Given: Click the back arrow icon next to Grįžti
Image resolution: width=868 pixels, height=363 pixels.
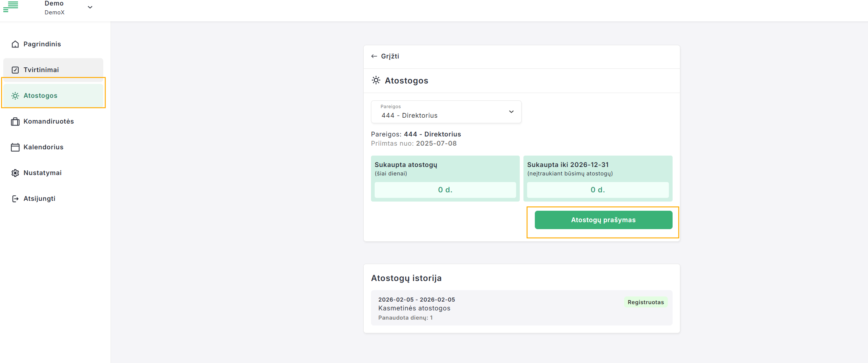Looking at the screenshot, I should (x=374, y=56).
